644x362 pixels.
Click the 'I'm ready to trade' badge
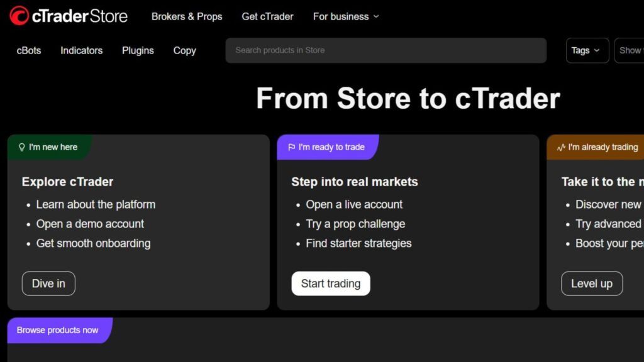[327, 146]
